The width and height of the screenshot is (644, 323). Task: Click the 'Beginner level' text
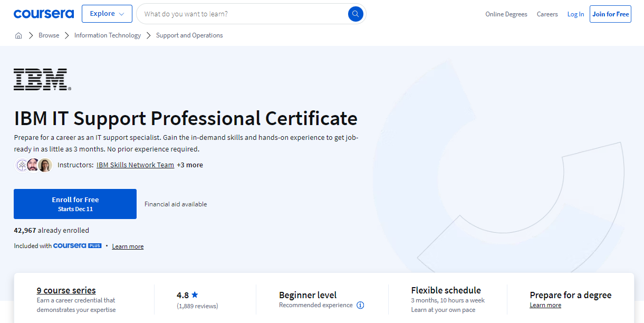(x=308, y=295)
